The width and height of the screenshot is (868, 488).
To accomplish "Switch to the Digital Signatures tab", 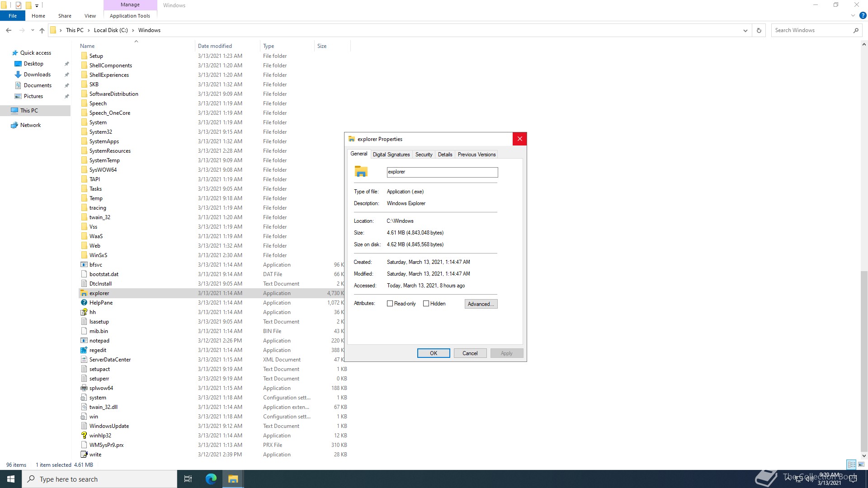I will [x=392, y=155].
